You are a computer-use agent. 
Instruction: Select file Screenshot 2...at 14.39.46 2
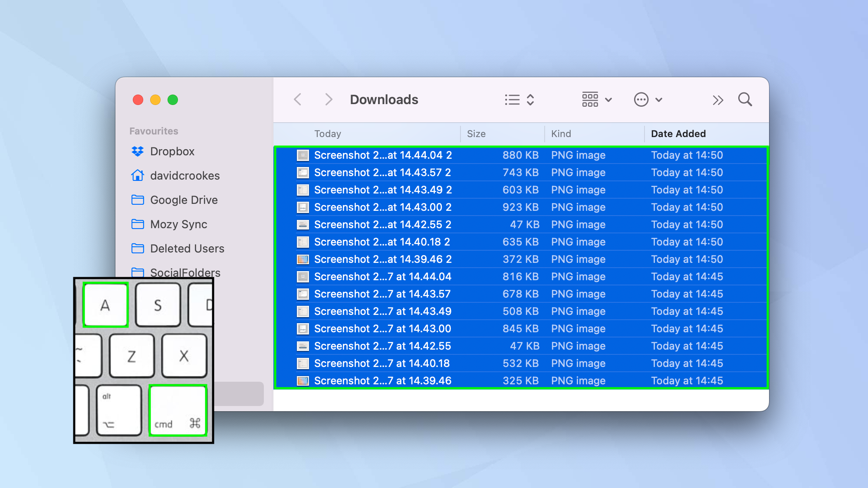tap(521, 259)
